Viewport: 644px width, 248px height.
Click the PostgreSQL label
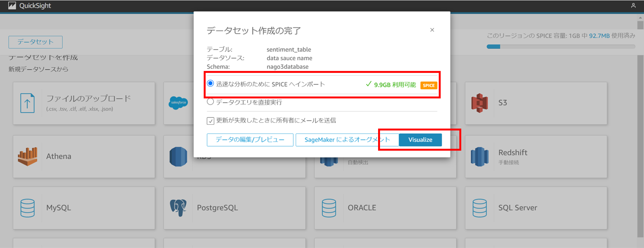[x=217, y=208]
